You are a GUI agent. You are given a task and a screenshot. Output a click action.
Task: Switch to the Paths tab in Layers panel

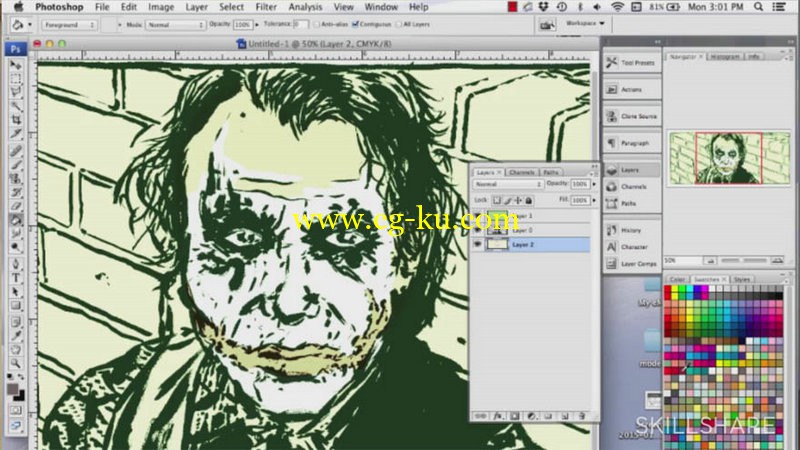coord(551,172)
